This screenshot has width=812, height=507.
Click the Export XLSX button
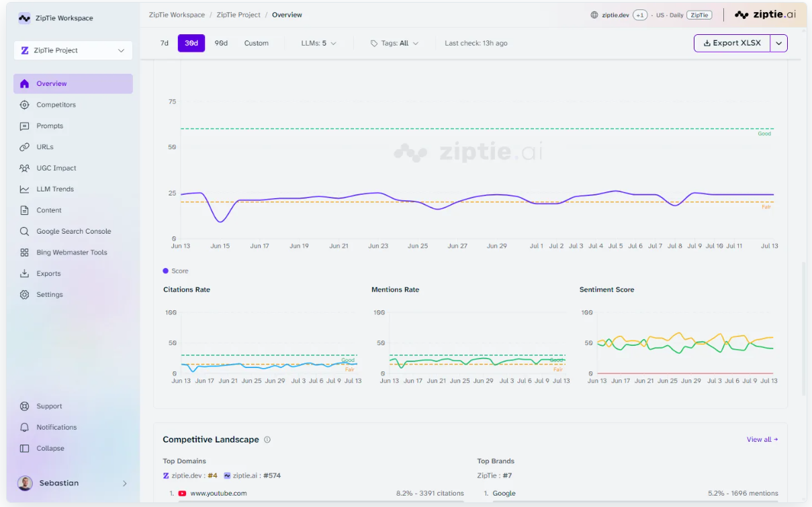732,43
